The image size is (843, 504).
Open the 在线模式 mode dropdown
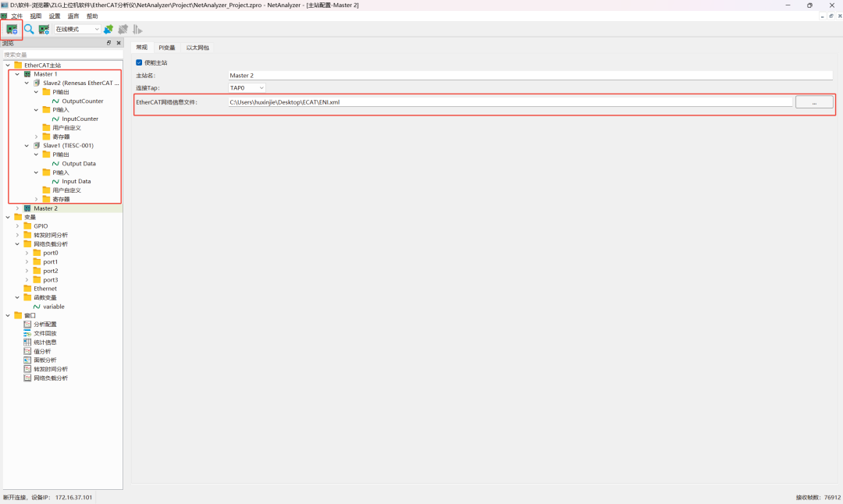pyautogui.click(x=77, y=29)
